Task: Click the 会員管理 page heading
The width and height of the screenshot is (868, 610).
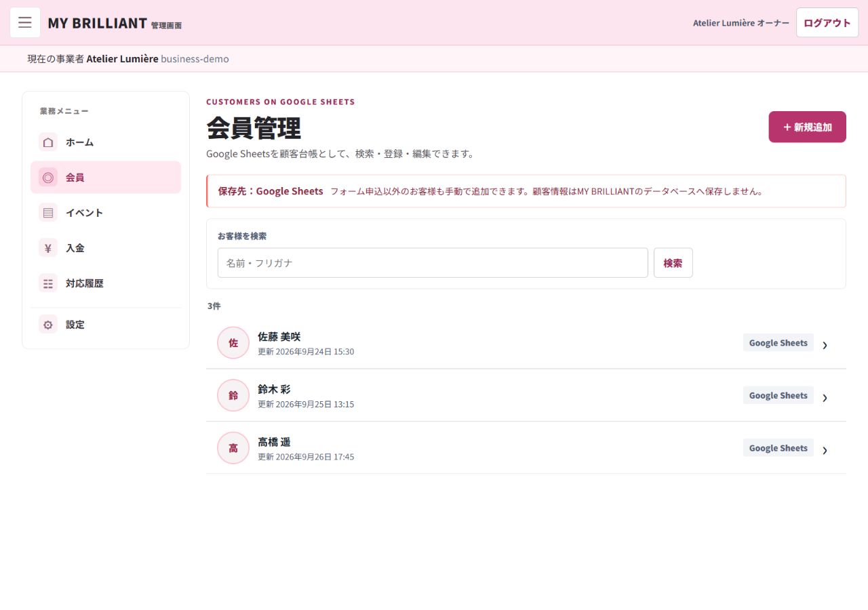Action: (254, 128)
